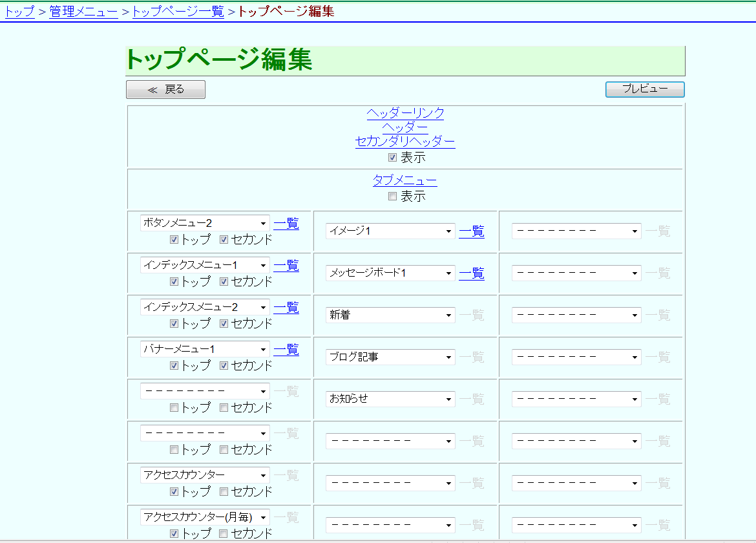This screenshot has height=543, width=756.
Task: Click the トップページ編集 page heading
Action: click(219, 60)
